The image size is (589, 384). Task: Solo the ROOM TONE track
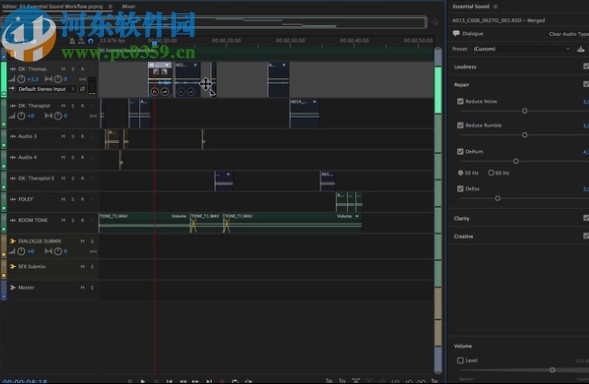(73, 220)
